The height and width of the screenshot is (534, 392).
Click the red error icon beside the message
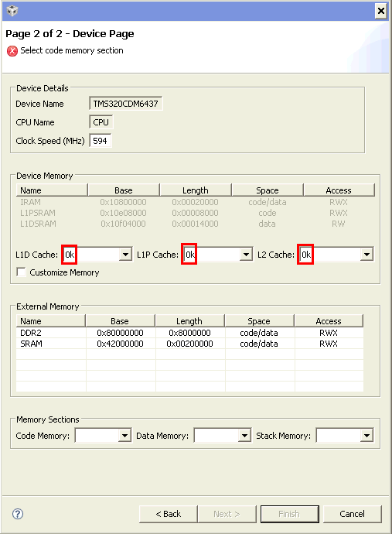pos(12,51)
